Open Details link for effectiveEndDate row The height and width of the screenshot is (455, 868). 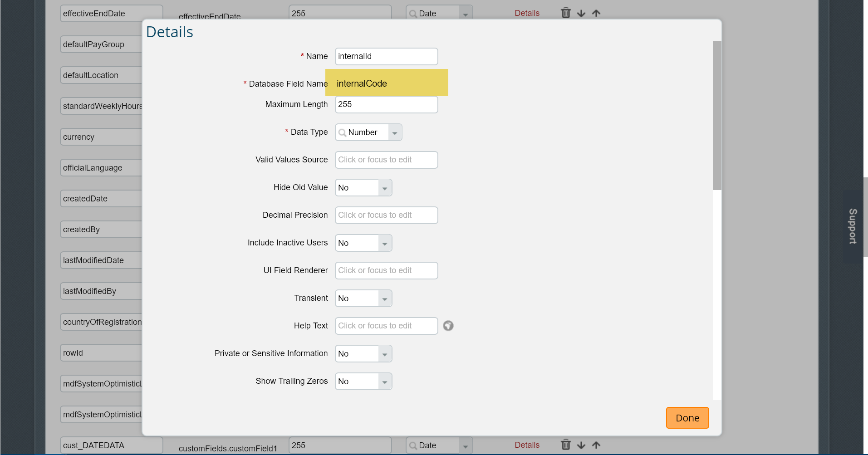click(x=527, y=13)
